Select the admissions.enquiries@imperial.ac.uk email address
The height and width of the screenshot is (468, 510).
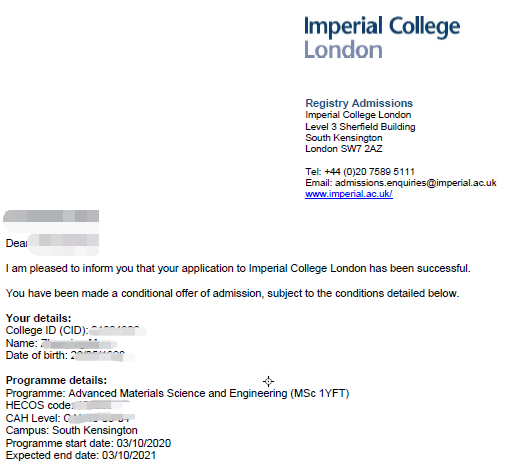(x=416, y=183)
